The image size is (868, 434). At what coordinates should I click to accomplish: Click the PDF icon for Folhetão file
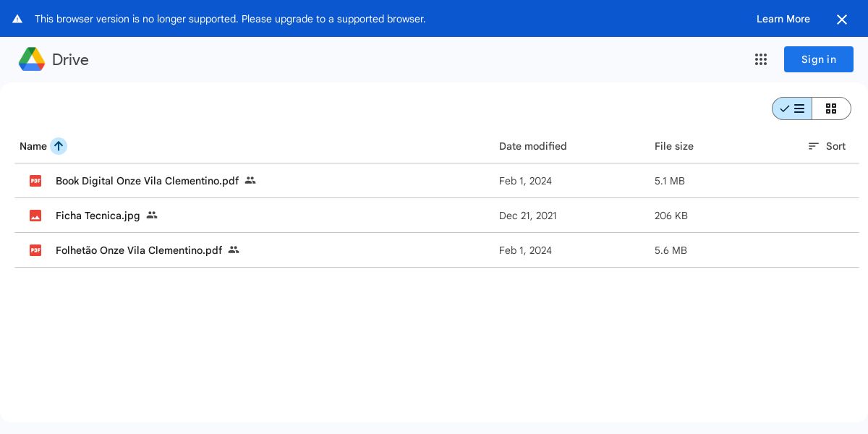[x=35, y=250]
